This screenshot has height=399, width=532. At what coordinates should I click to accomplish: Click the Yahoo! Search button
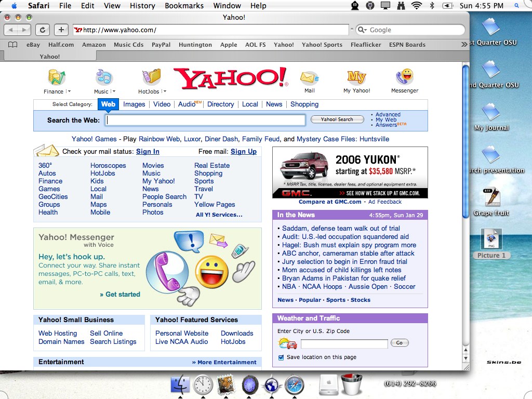[x=337, y=119]
